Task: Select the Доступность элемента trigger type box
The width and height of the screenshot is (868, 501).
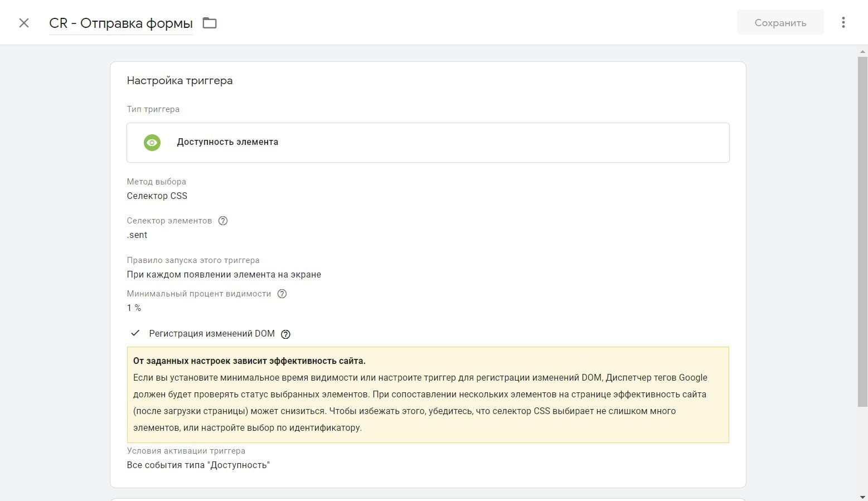Action: coord(428,143)
